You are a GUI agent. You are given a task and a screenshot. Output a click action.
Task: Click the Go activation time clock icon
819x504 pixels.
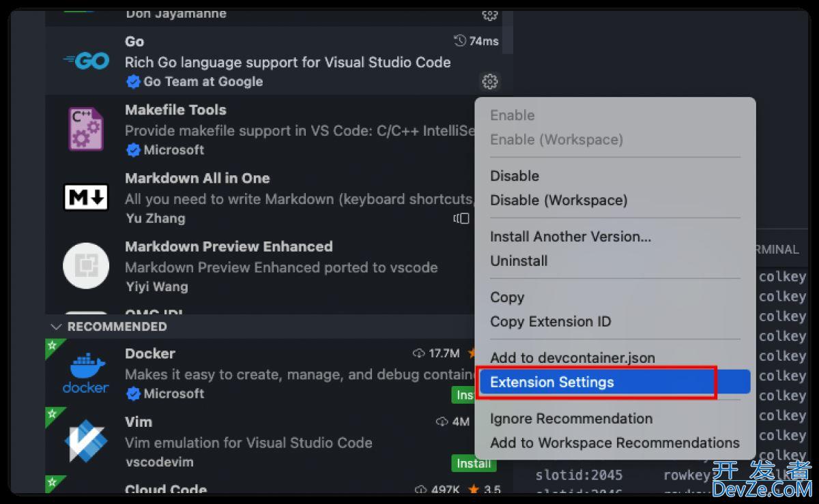point(459,41)
